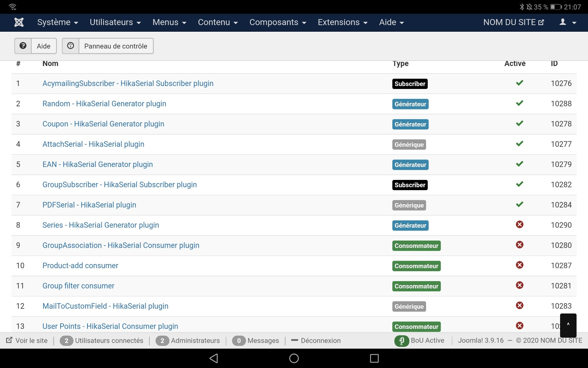588x368 pixels.
Task: Open PDFSerial - HikaSerial plugin
Action: click(x=89, y=205)
